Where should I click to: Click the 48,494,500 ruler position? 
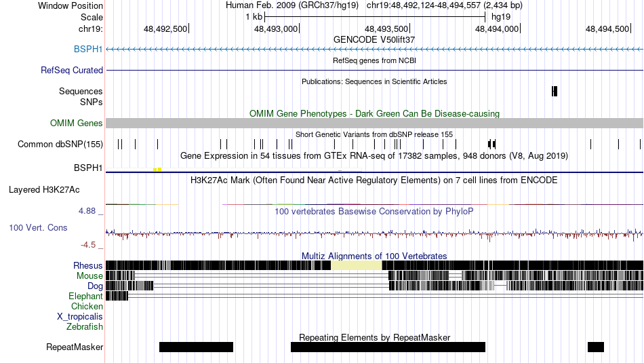point(608,28)
